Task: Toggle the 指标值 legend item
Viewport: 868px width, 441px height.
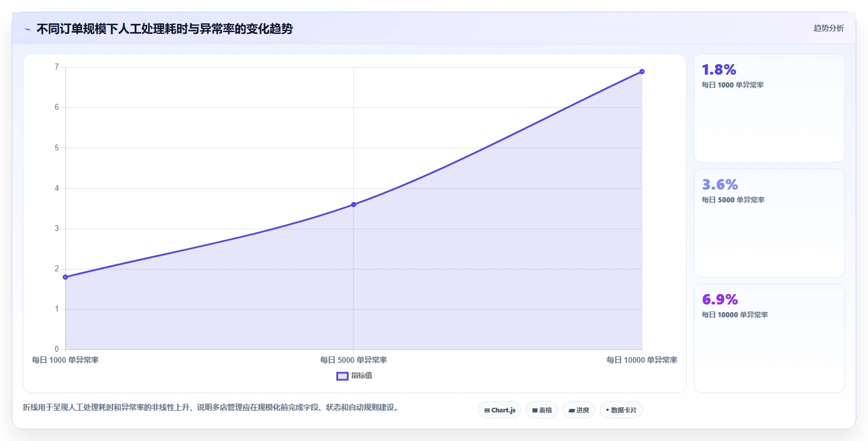Action: (354, 376)
